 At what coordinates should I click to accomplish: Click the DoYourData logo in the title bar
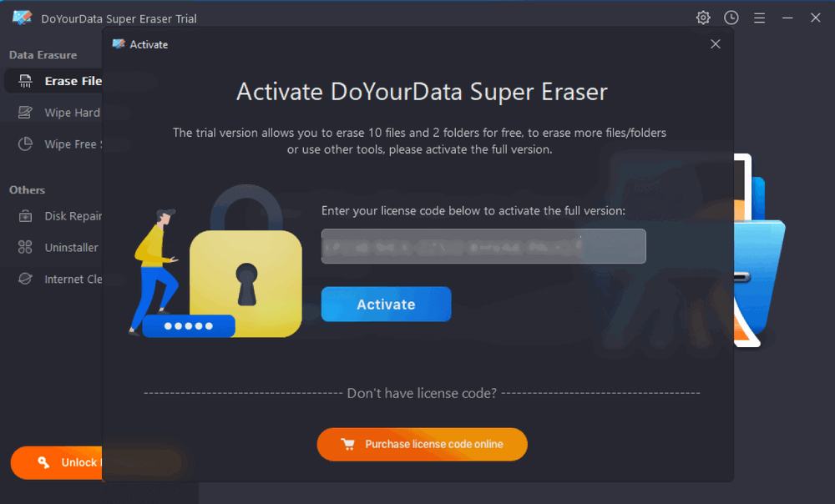[x=21, y=17]
